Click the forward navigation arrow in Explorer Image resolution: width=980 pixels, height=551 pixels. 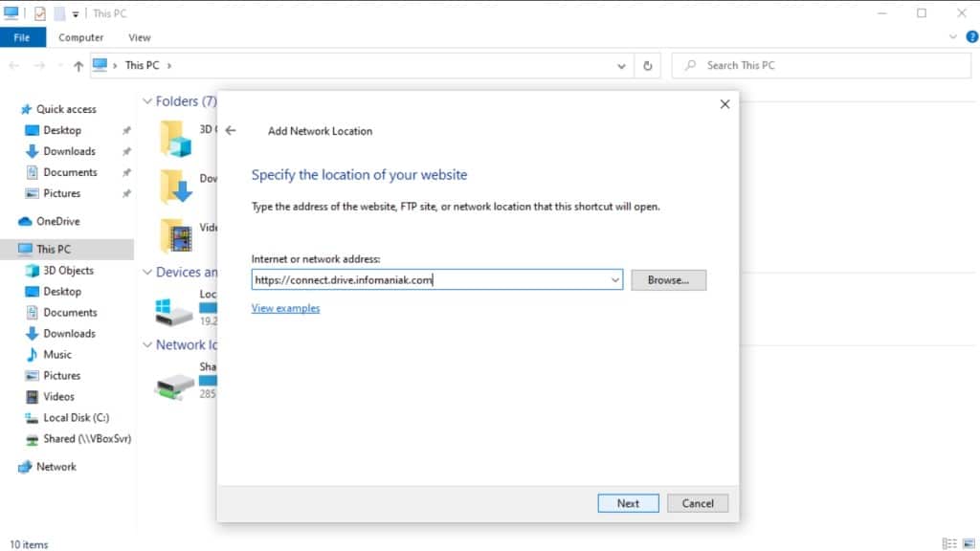(x=39, y=66)
